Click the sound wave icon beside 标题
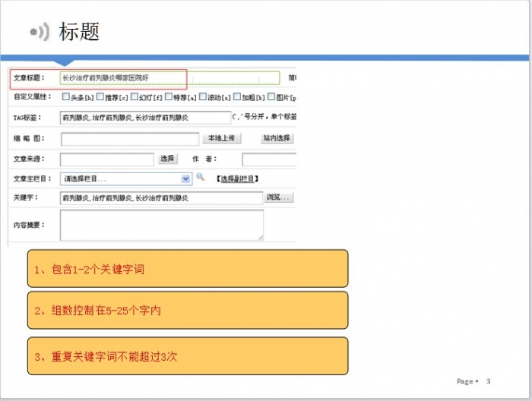532x401 pixels. coord(40,32)
